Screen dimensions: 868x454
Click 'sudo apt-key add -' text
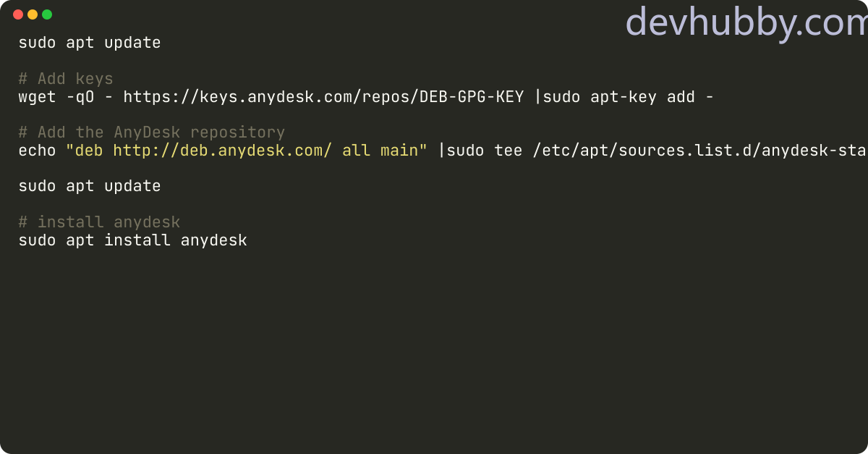629,96
